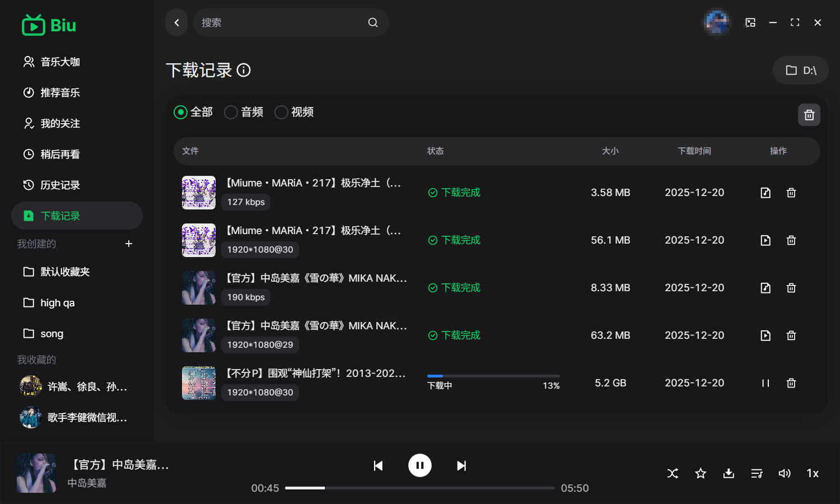Toggle shuffle play mode
The height and width of the screenshot is (504, 840).
click(x=673, y=474)
